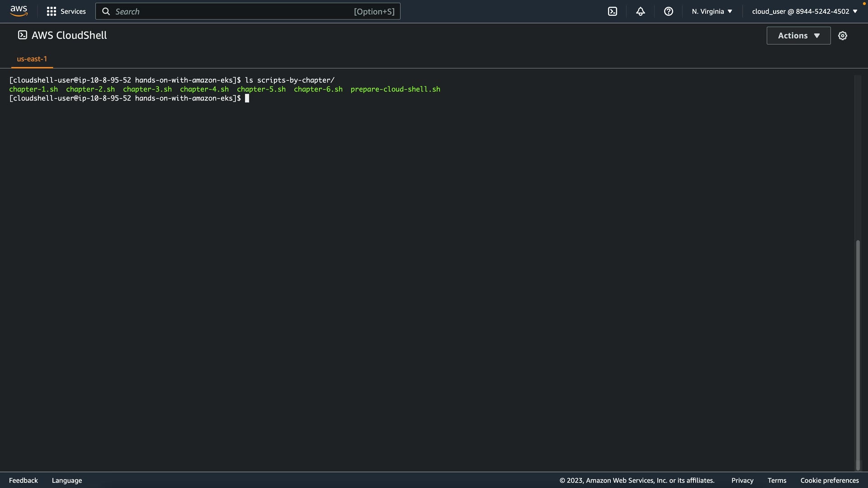Expand the cloud_user account menu
The image size is (868, 488).
coord(804,11)
